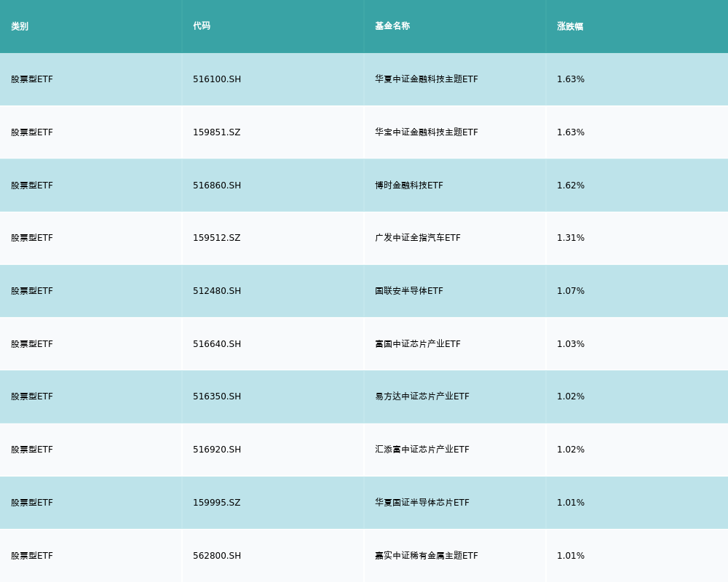This screenshot has width=728, height=582.
Task: Select code 516860.SH
Action: (217, 186)
